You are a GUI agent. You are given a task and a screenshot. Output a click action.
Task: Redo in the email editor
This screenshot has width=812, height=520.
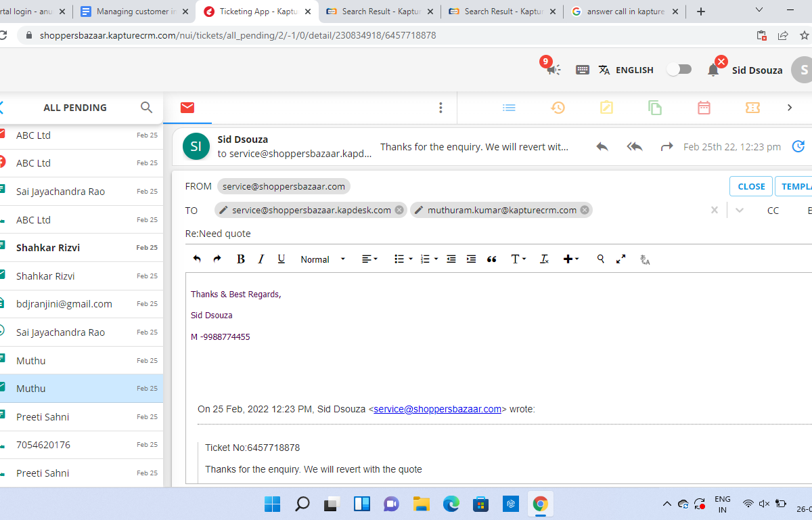click(217, 259)
